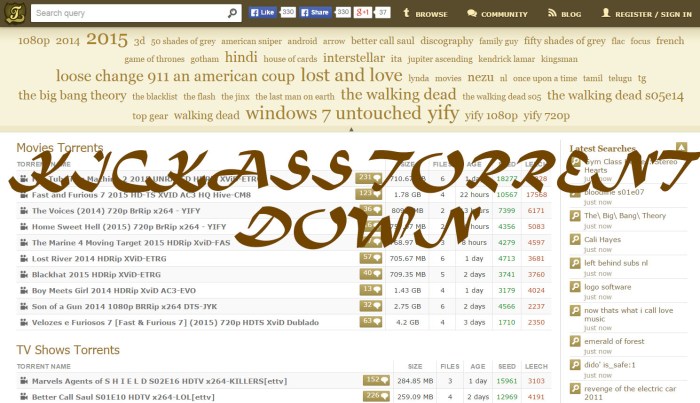Open the Blog link
This screenshot has width=700, height=403.
coord(565,14)
